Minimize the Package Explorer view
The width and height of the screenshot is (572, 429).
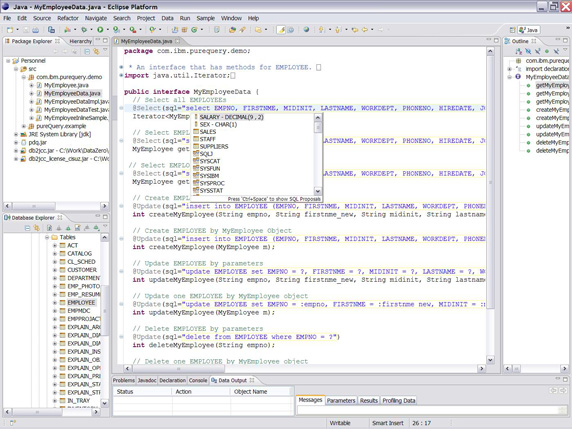[97, 40]
